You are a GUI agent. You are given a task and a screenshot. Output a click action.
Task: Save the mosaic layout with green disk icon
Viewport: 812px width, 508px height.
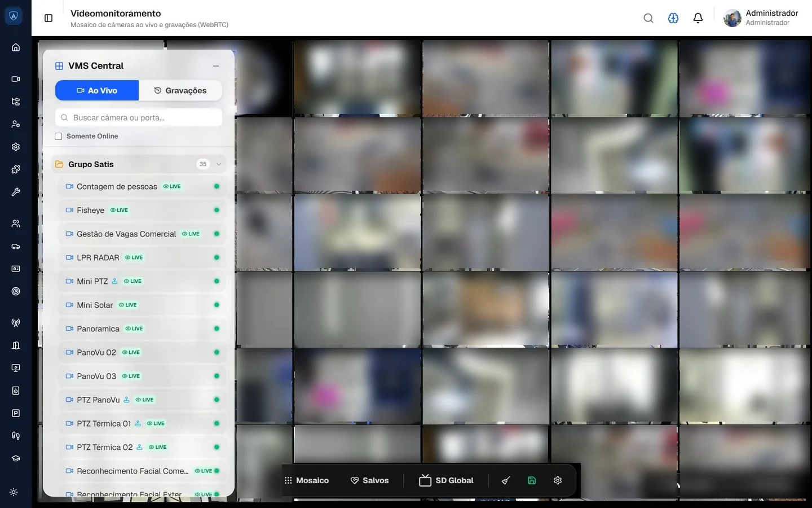532,480
